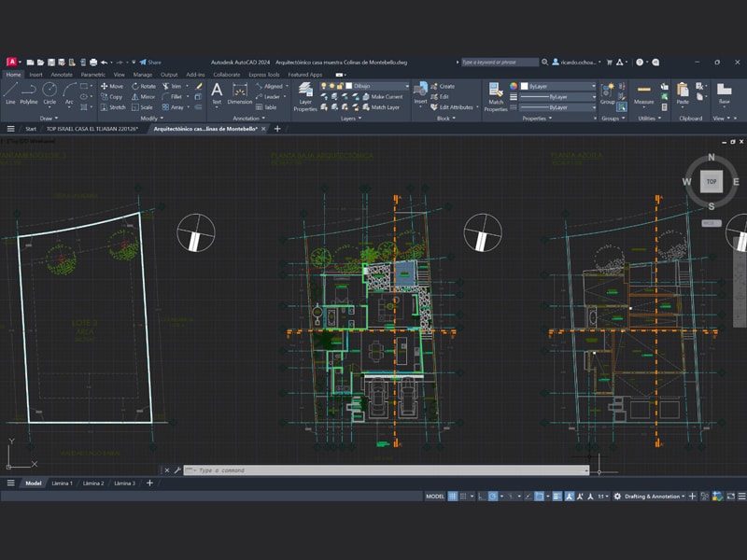
Task: Select the Arc tool
Action: (69, 93)
